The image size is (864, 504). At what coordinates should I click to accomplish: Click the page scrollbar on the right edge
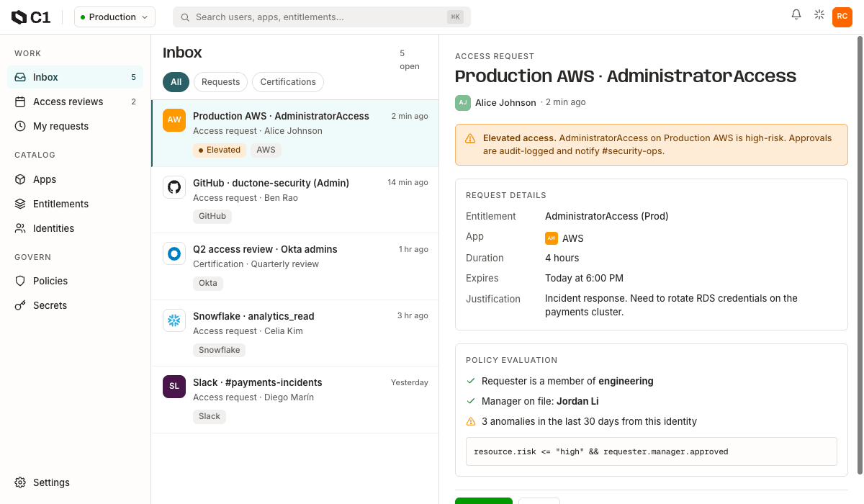860,256
